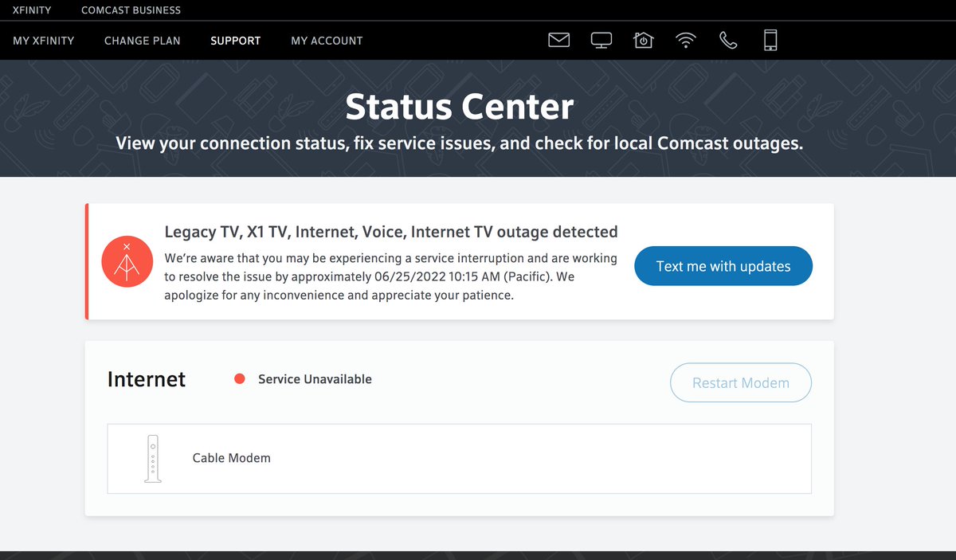Click the Restart Modem button

741,383
